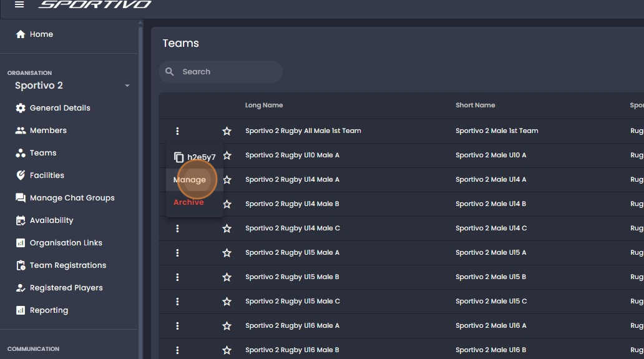Open the Organisation Links page
The width and height of the screenshot is (644, 359).
click(x=66, y=243)
